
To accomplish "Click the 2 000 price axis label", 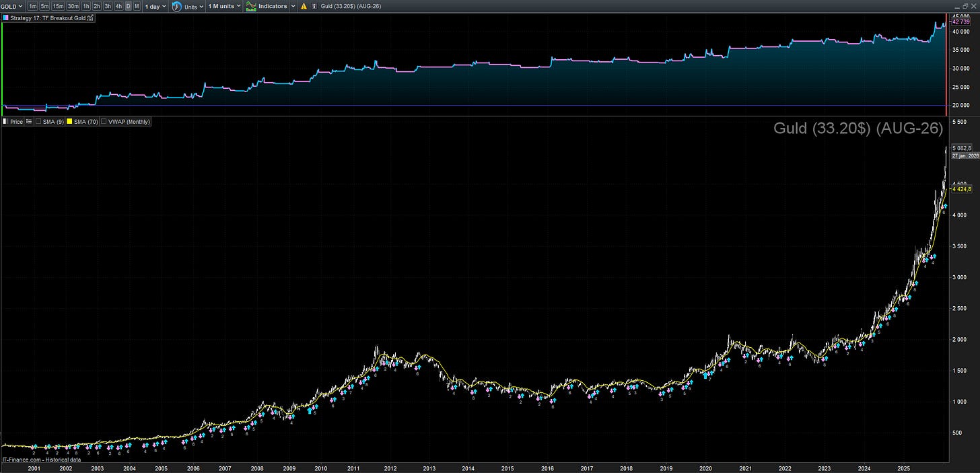I will 960,340.
